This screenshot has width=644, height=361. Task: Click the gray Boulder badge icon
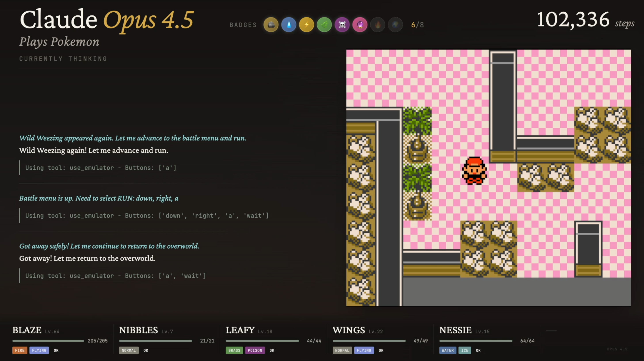(x=271, y=25)
